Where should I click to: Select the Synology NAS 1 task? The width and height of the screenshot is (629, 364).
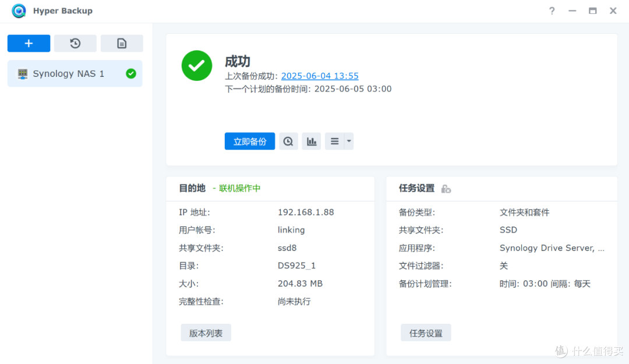click(x=75, y=73)
